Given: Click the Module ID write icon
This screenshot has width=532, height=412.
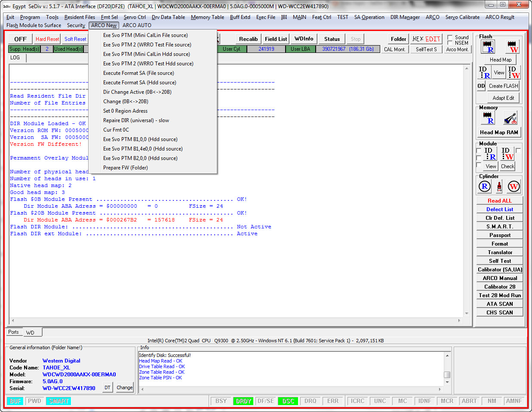Looking at the screenshot, I should tap(507, 154).
